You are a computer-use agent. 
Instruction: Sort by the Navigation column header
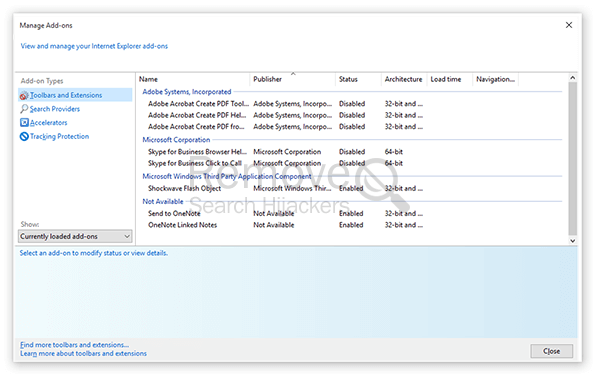(x=496, y=79)
